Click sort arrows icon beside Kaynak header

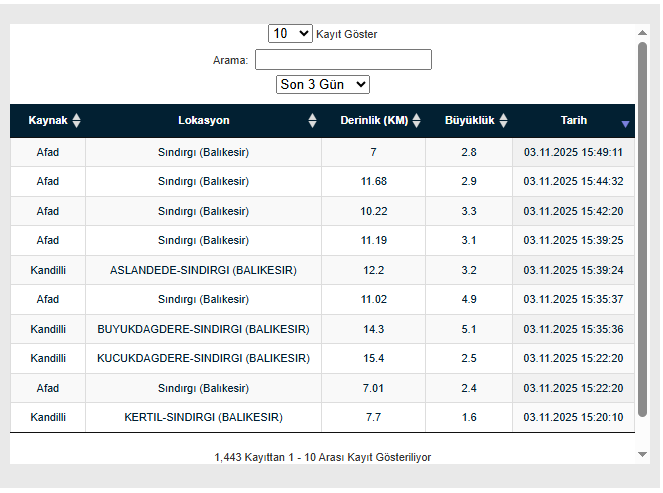click(x=77, y=121)
